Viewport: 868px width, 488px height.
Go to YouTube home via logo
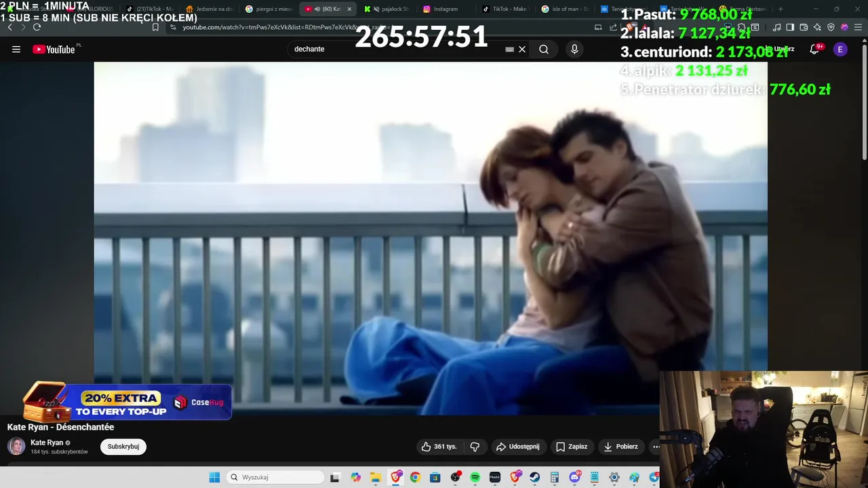(x=54, y=49)
